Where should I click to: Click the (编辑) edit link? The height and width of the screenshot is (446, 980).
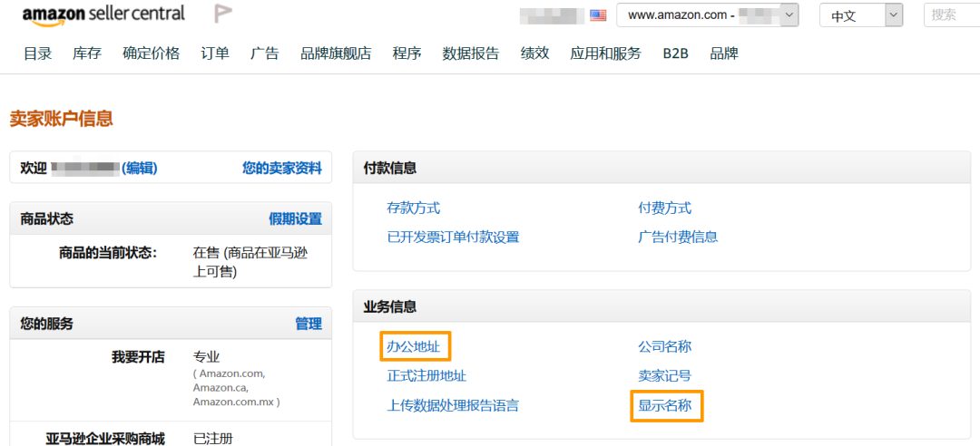coord(140,168)
